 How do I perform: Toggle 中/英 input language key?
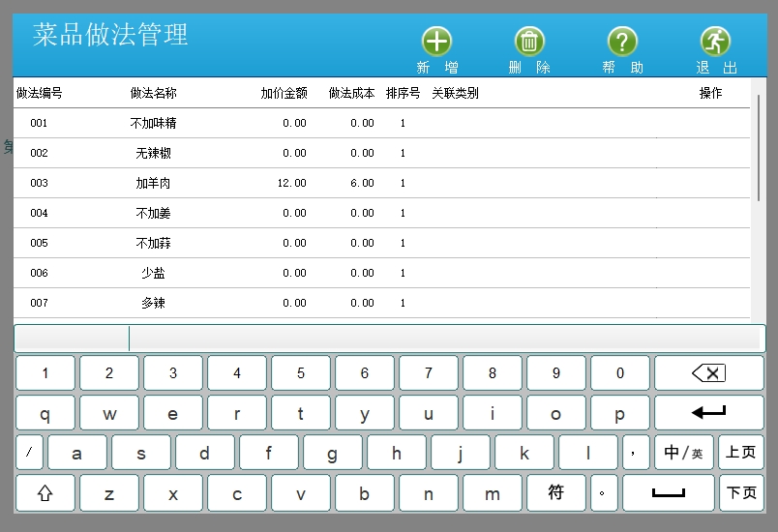684,453
